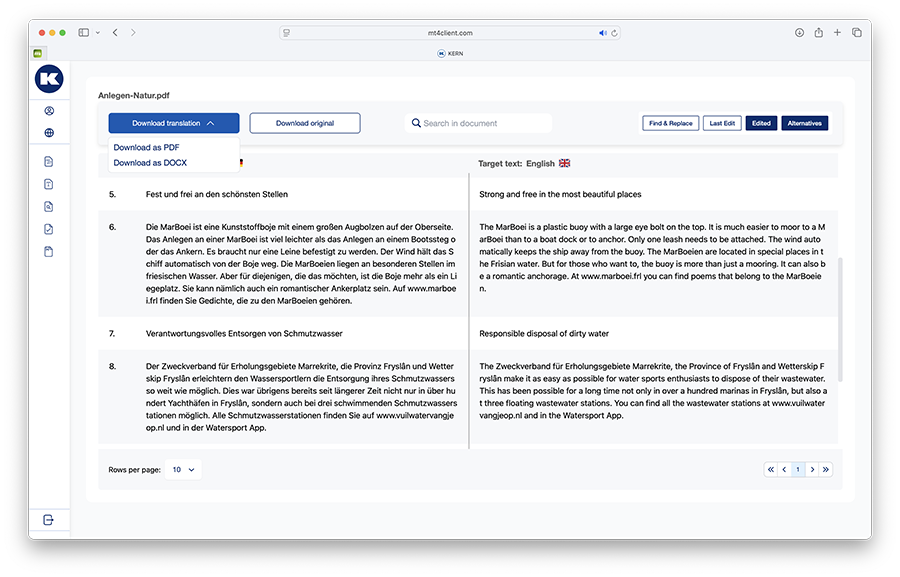The width and height of the screenshot is (900, 577).
Task: Select page 1 in pagination
Action: coord(798,470)
